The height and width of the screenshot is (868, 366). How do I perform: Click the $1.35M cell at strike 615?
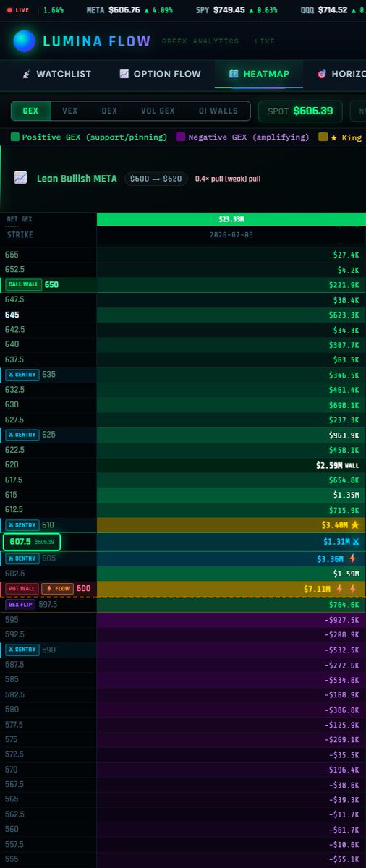[231, 495]
